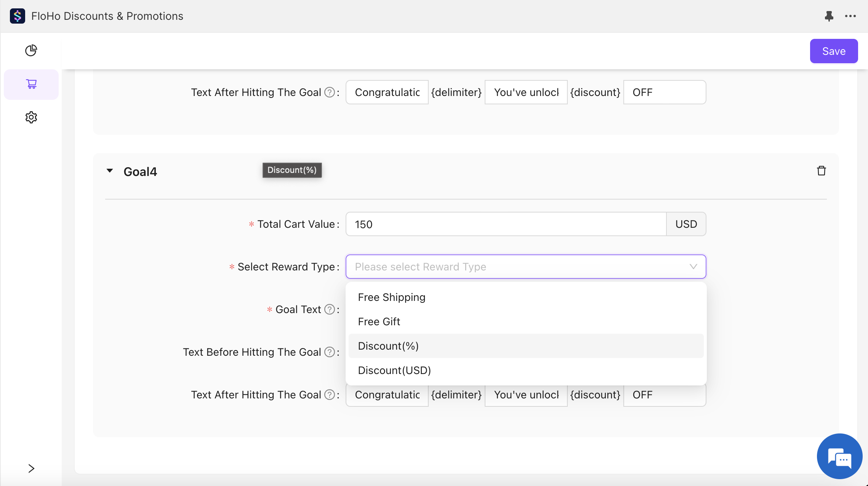Open the live chat bubble widget
The image size is (868, 486).
click(839, 456)
